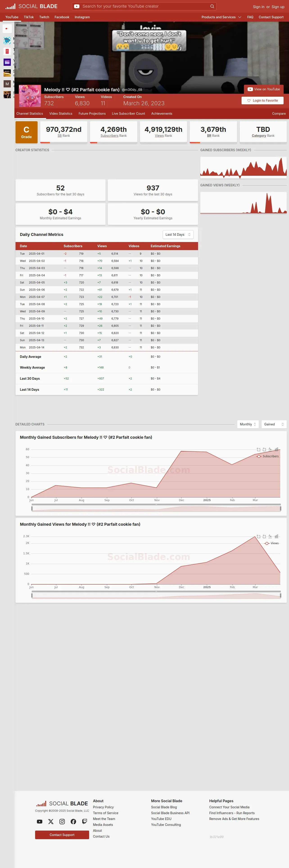289x868 pixels.
Task: Open the Live Subscriber Count tab
Action: pos(129,114)
